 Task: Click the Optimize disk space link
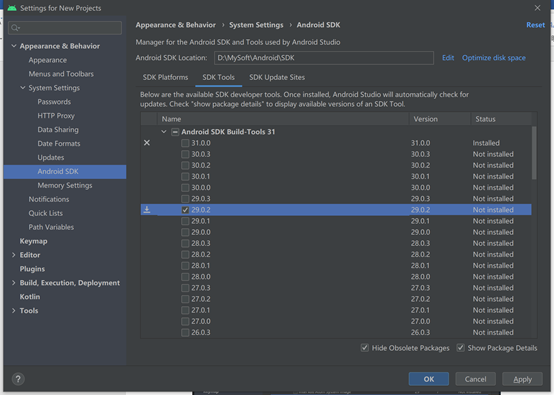pyautogui.click(x=494, y=58)
